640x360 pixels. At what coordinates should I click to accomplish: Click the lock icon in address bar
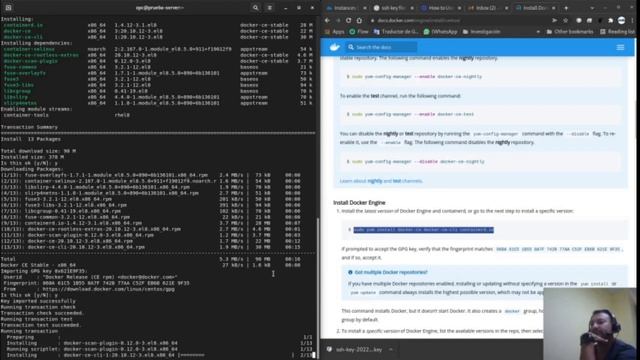(x=372, y=20)
